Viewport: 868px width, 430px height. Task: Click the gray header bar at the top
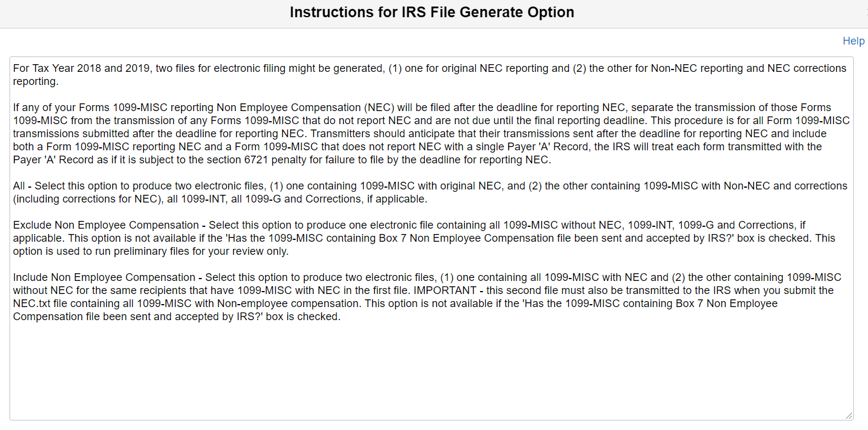tap(119, 12)
